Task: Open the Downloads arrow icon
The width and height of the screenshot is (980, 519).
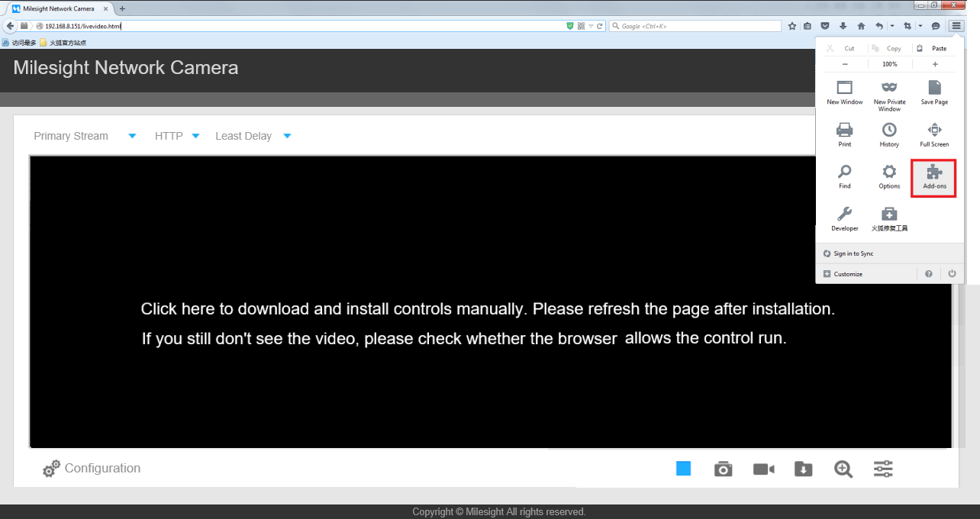Action: pos(843,26)
